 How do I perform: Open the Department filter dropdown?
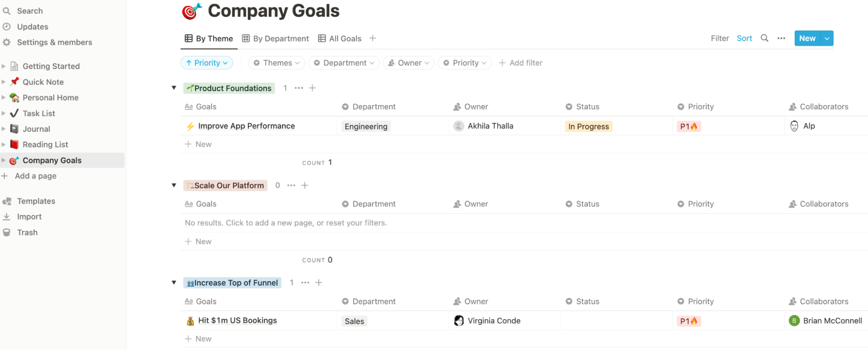[x=344, y=63]
